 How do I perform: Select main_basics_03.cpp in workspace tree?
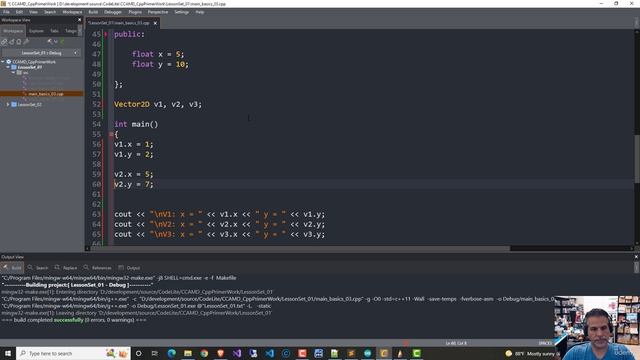coord(46,94)
